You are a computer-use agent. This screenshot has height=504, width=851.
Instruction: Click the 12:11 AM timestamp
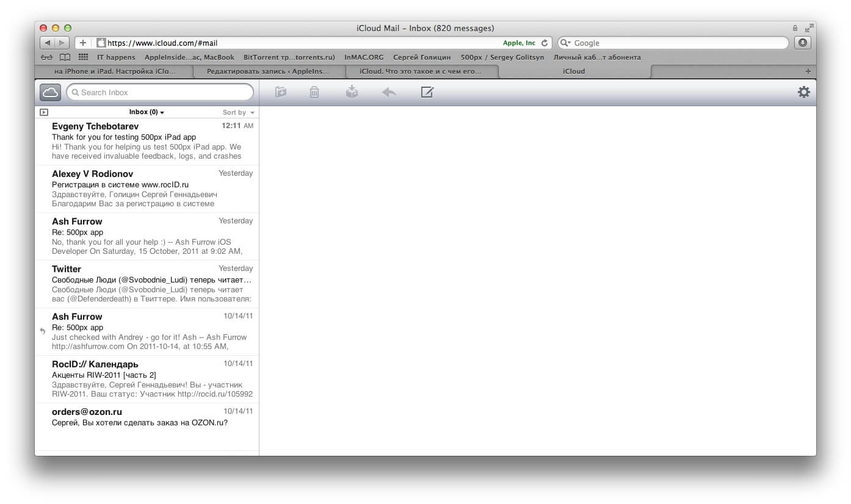click(x=237, y=126)
